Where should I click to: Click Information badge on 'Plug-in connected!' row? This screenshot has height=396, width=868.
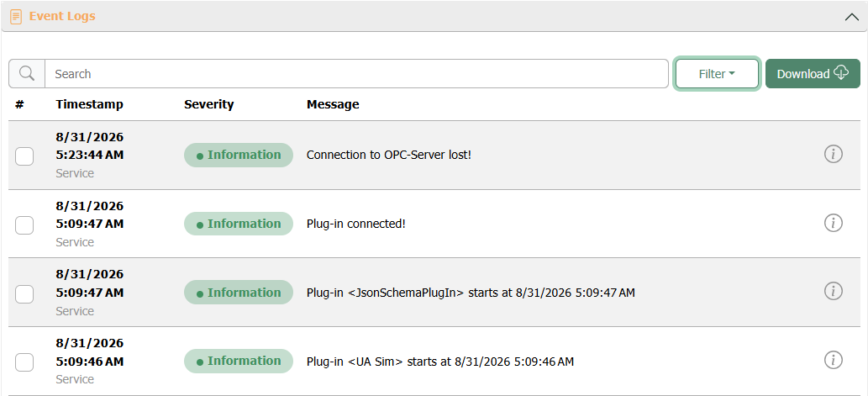pos(238,224)
